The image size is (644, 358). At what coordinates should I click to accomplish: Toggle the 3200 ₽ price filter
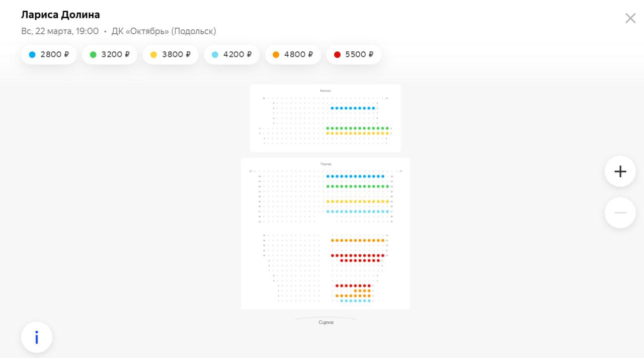pos(110,54)
